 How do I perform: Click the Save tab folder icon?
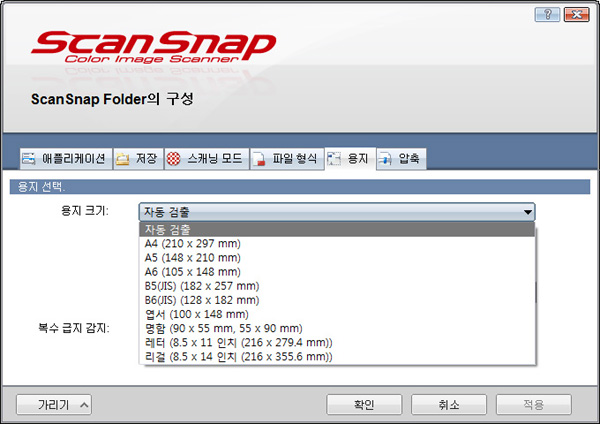122,159
